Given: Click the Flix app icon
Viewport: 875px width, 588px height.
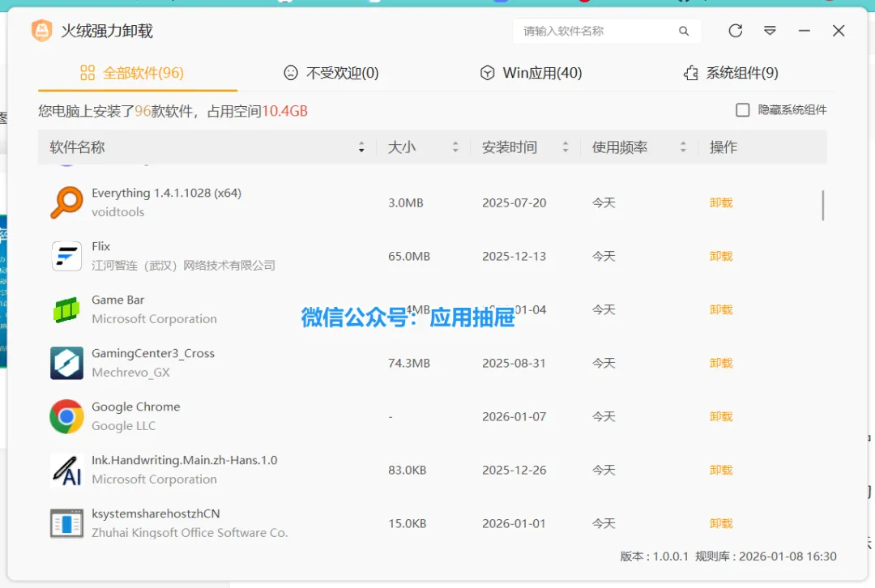Looking at the screenshot, I should point(66,256).
